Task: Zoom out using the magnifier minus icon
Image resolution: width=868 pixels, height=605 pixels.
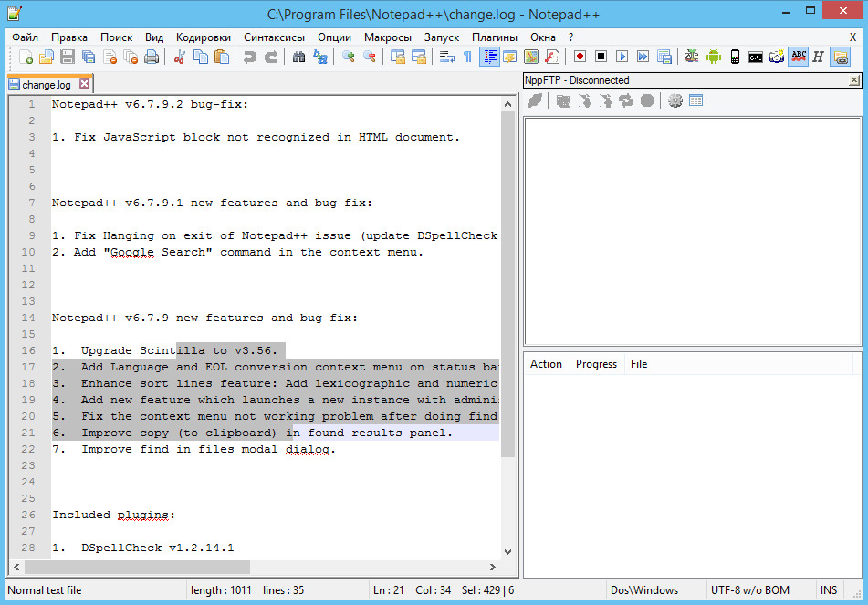Action: (x=370, y=57)
